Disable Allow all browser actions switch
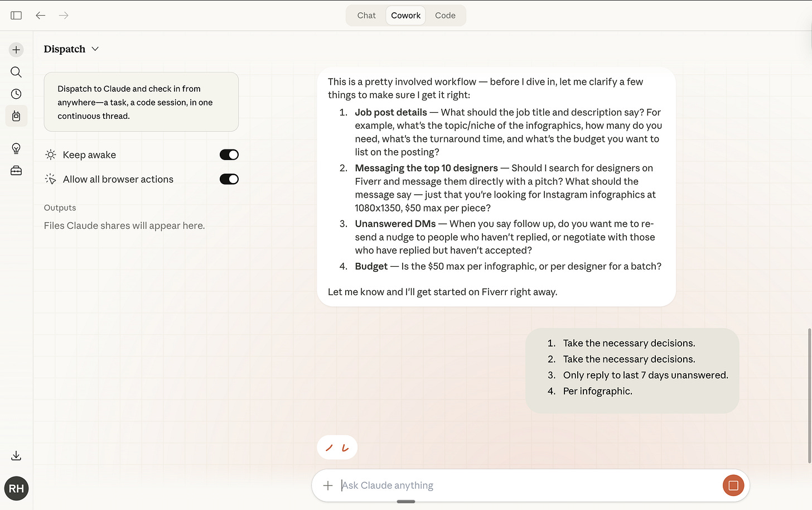This screenshot has width=812, height=510. (x=229, y=179)
